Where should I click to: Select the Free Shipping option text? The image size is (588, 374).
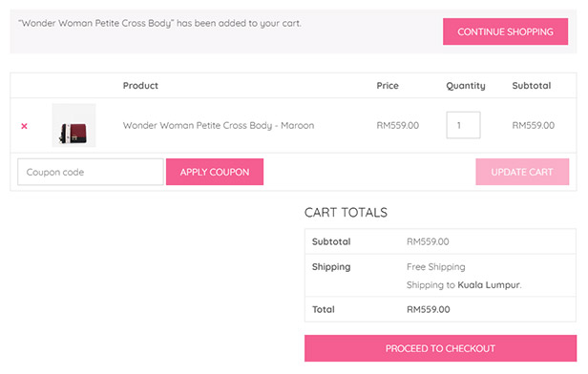tap(435, 267)
